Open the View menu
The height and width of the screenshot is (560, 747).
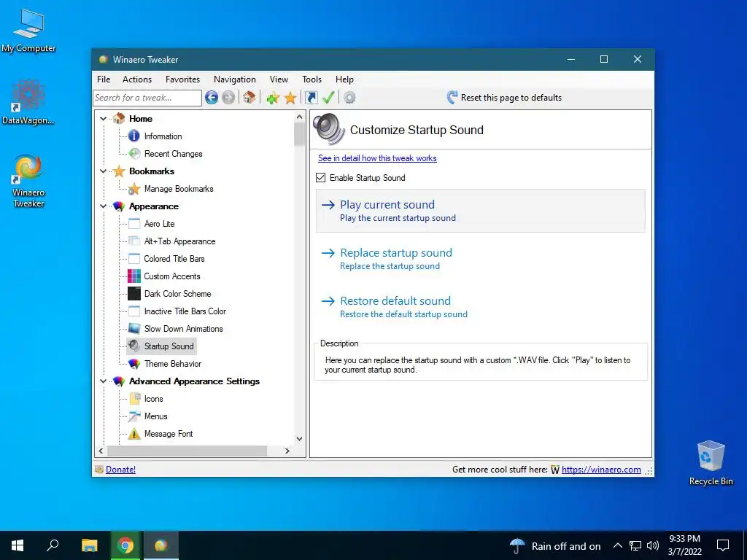coord(279,79)
